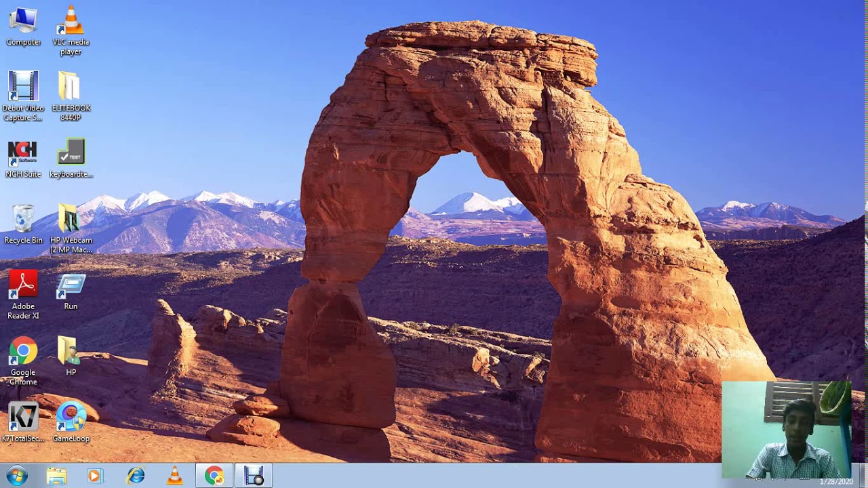Screen dimensions: 868x488
Task: Select the NCH Suite shortcut
Action: coord(23,159)
